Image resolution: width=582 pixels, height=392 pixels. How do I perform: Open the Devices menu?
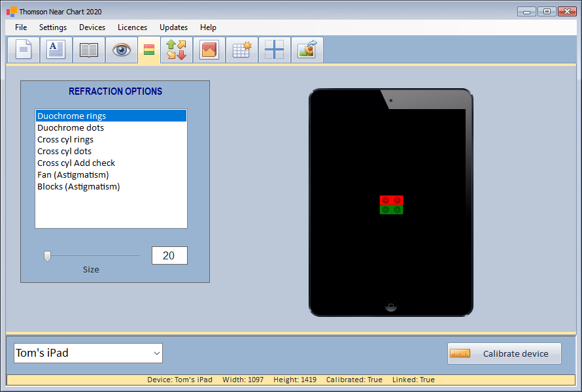pyautogui.click(x=92, y=27)
